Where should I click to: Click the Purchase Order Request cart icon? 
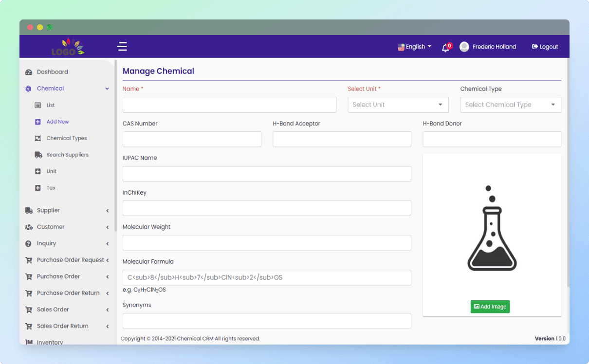coord(29,260)
